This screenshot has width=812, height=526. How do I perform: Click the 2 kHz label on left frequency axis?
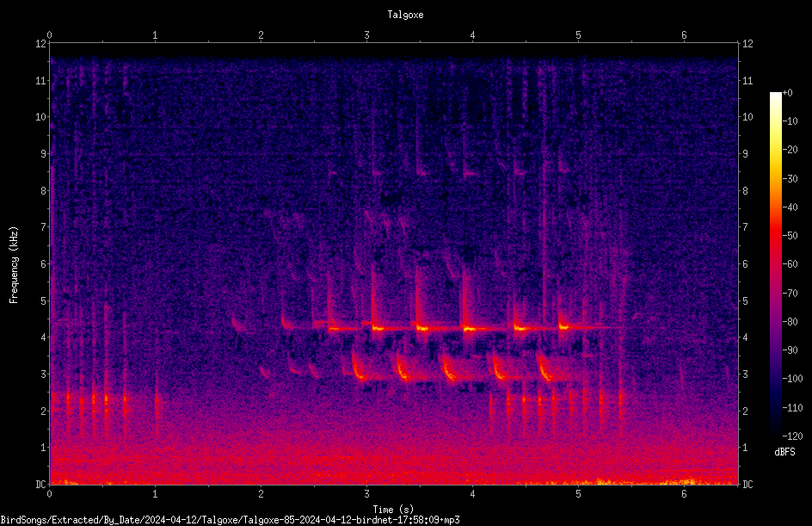[44, 411]
